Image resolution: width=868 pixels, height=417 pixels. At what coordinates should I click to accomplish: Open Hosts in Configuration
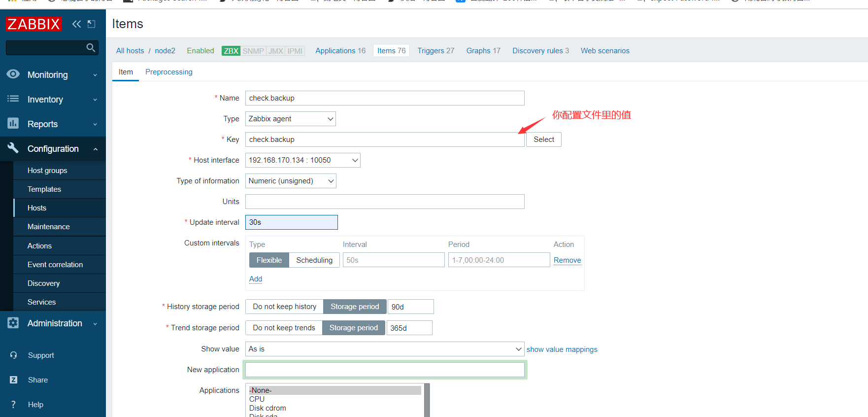click(60, 208)
